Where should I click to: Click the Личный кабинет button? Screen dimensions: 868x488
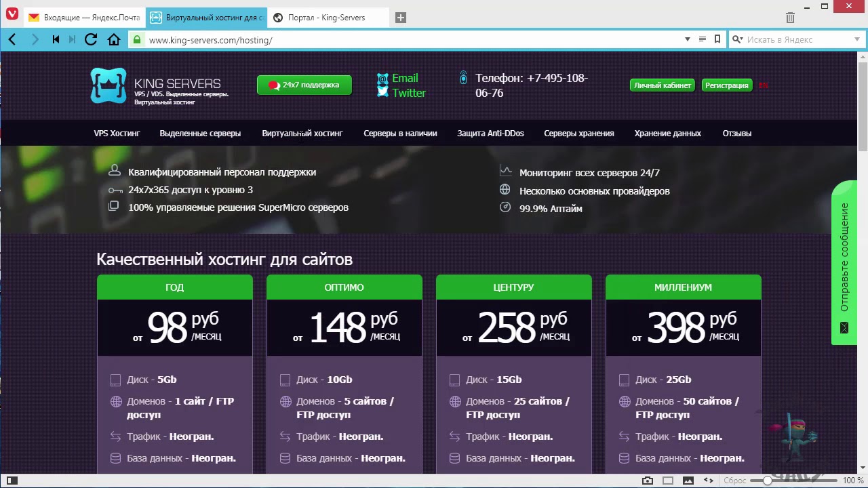[663, 85]
